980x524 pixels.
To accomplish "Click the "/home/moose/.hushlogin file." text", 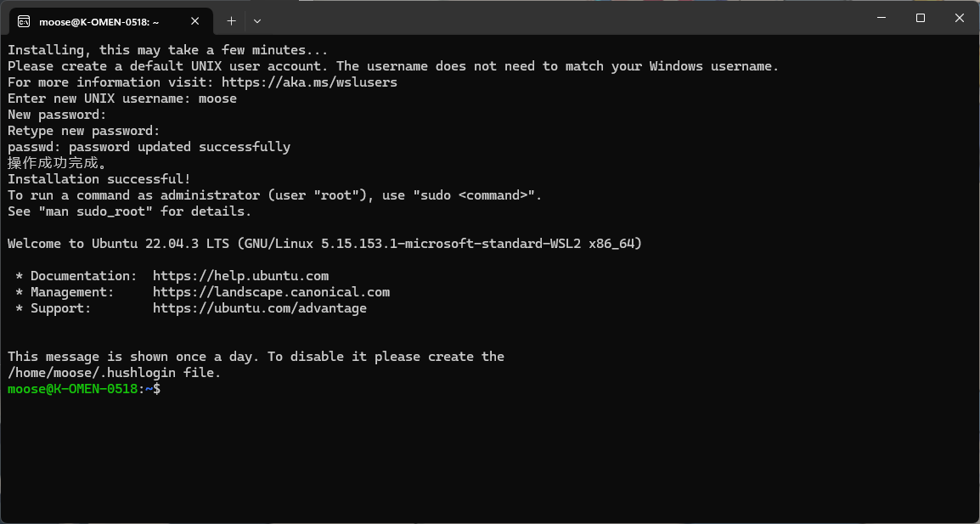I will (114, 373).
